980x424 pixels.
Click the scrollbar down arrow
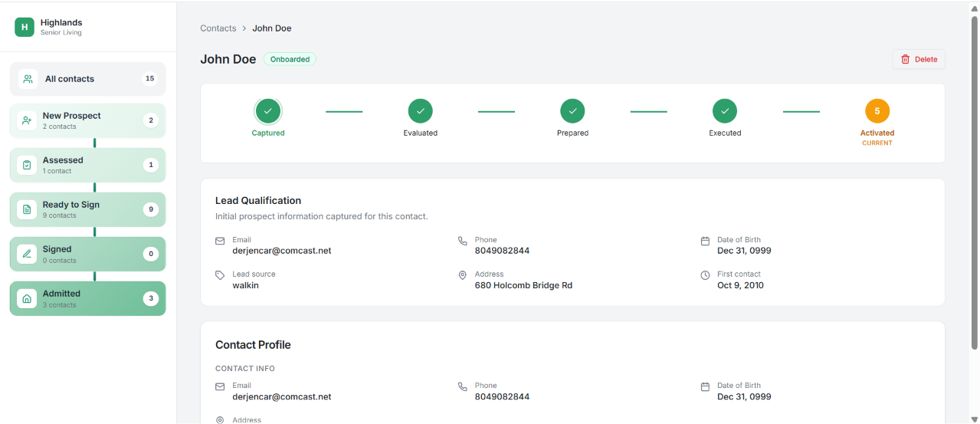(x=975, y=418)
